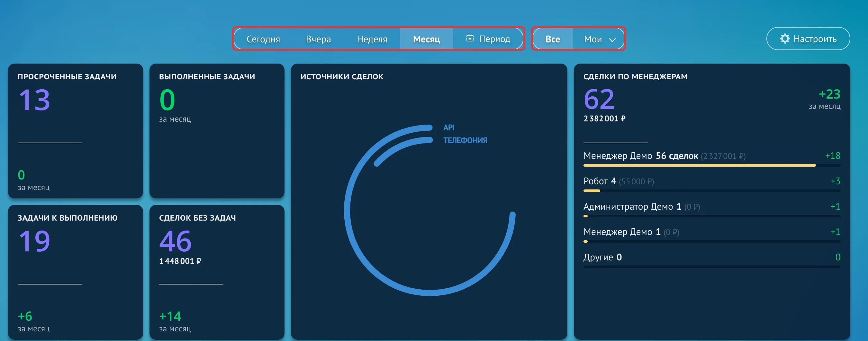The width and height of the screenshot is (868, 341).
Task: Switch to the Вчера period
Action: click(x=318, y=39)
